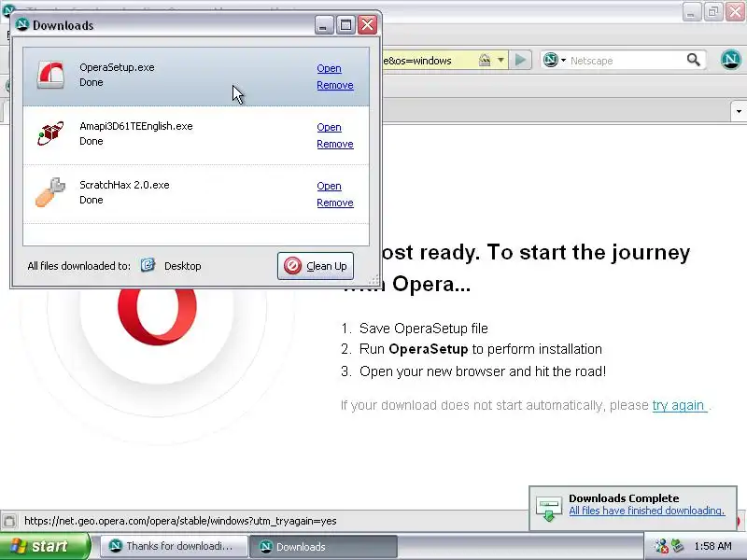The height and width of the screenshot is (560, 747).
Task: Click the system clock showing 1:58 AM
Action: [x=712, y=546]
